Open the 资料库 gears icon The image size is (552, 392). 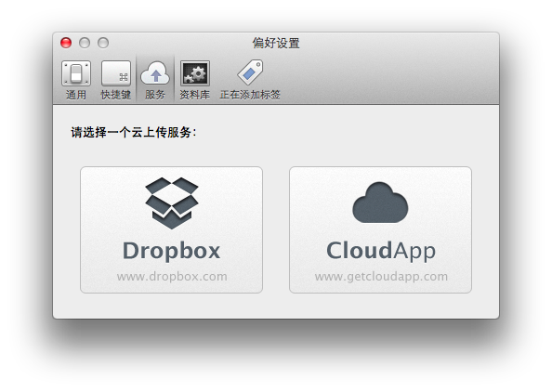click(194, 73)
